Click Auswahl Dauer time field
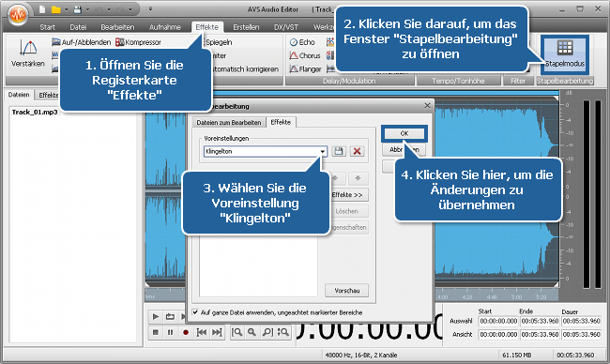Image resolution: width=610 pixels, height=364 pixels. coord(582,321)
